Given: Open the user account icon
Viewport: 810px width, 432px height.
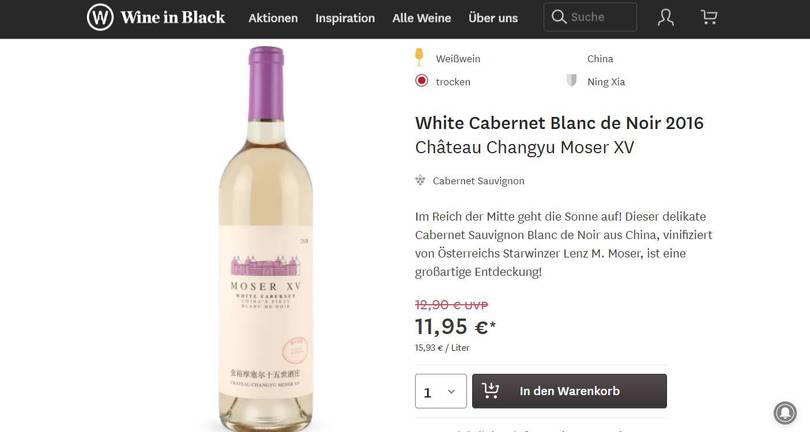Looking at the screenshot, I should [666, 17].
